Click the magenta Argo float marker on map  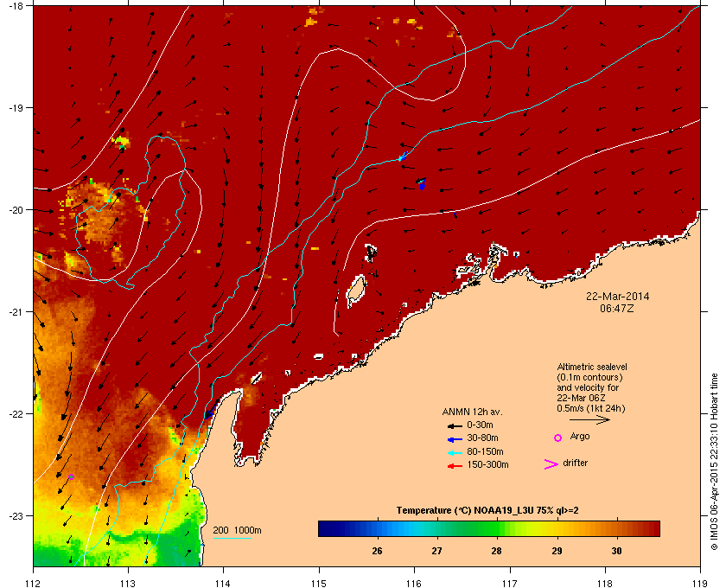click(x=71, y=476)
